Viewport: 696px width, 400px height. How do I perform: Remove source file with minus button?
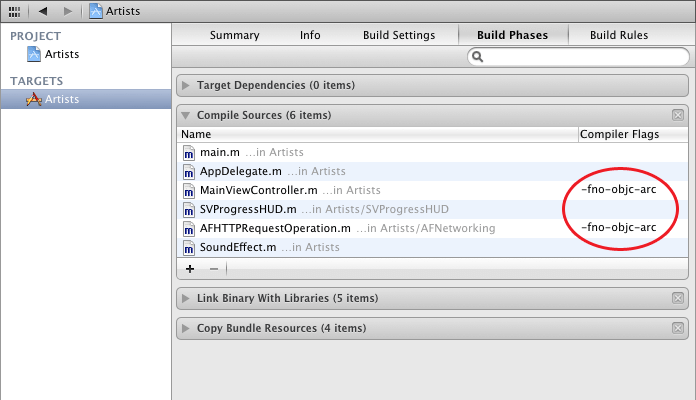[213, 268]
